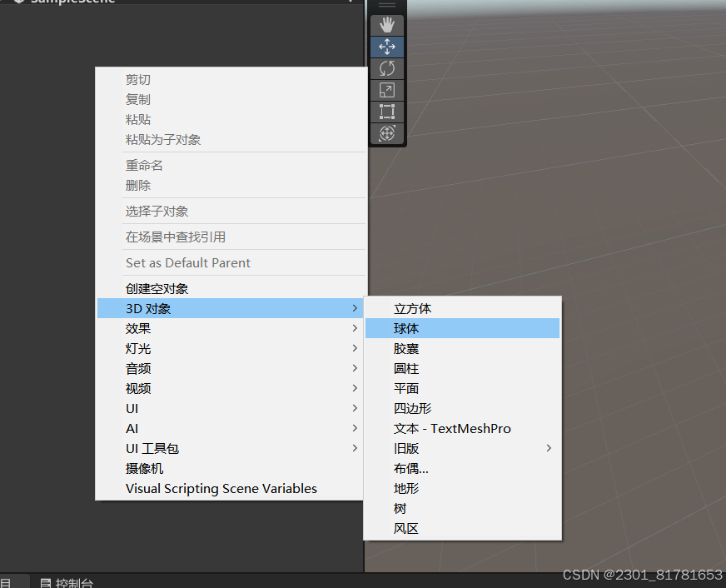This screenshot has height=588, width=726.
Task: Select the combined Transform tool
Action: coord(387,134)
